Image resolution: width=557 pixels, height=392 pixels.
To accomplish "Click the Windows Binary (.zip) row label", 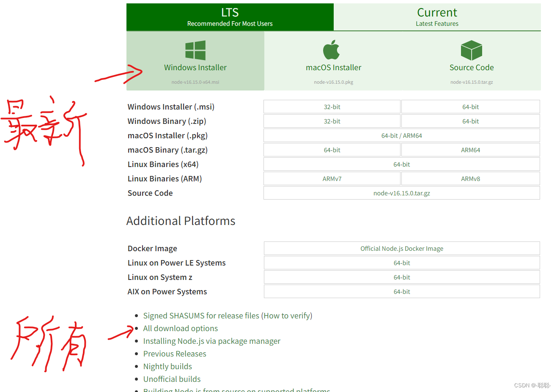I will pos(167,121).
